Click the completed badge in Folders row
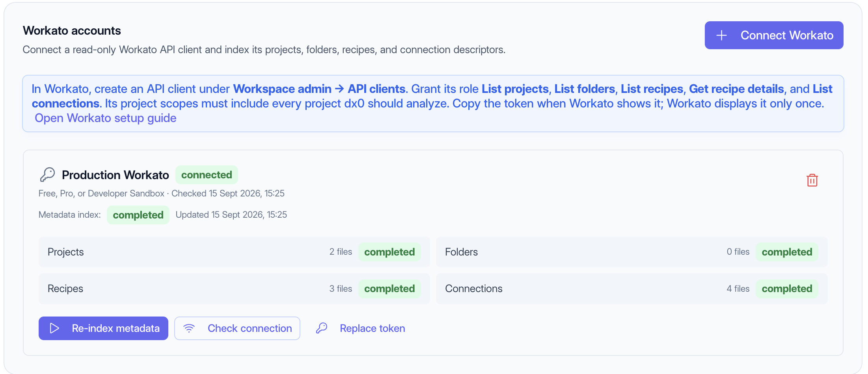Viewport: 868px width, 374px height. [x=787, y=252]
